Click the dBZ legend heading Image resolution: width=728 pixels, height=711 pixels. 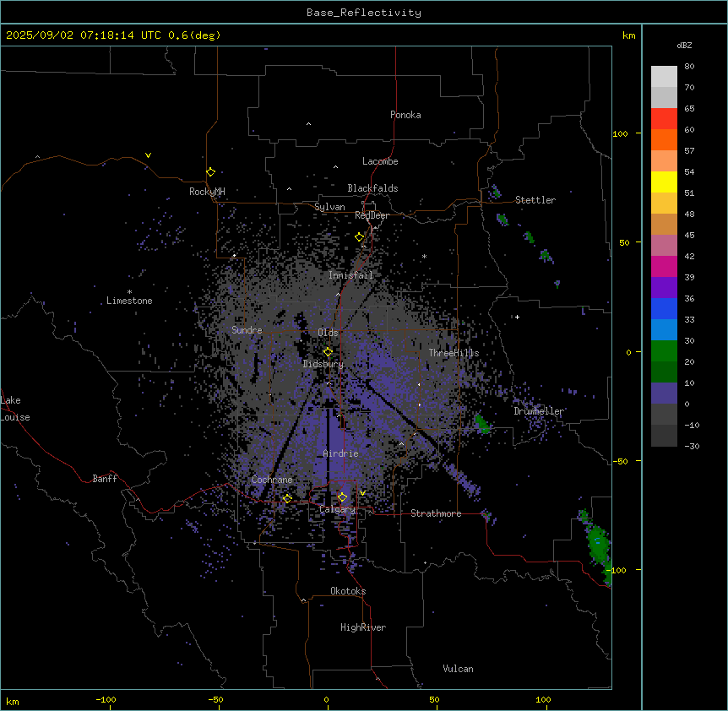(x=684, y=45)
